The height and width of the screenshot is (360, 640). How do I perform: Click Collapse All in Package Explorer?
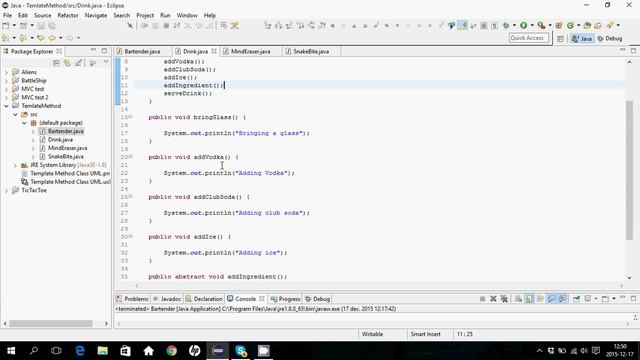[56, 63]
